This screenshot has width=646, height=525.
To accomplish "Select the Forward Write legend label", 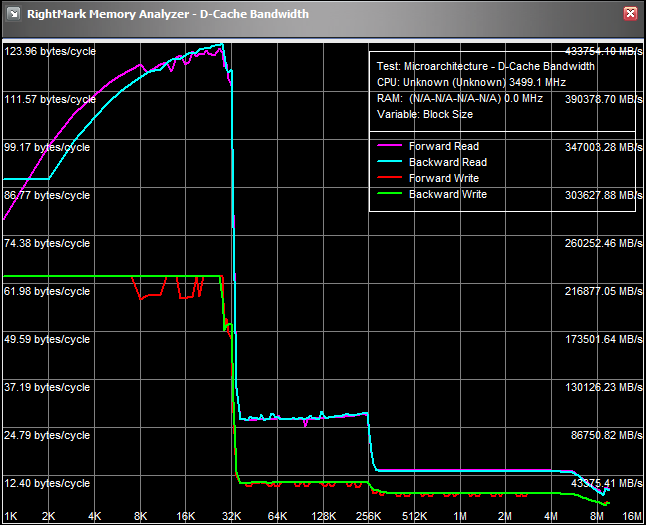I will pyautogui.click(x=444, y=178).
